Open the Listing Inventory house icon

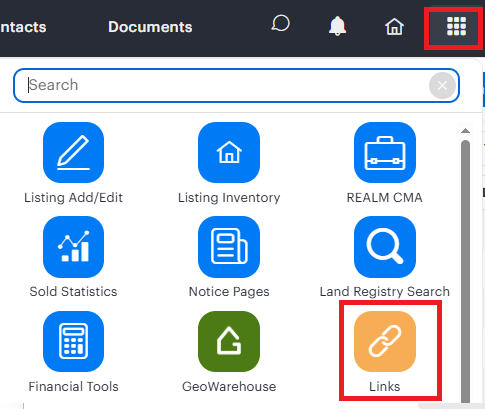point(229,152)
